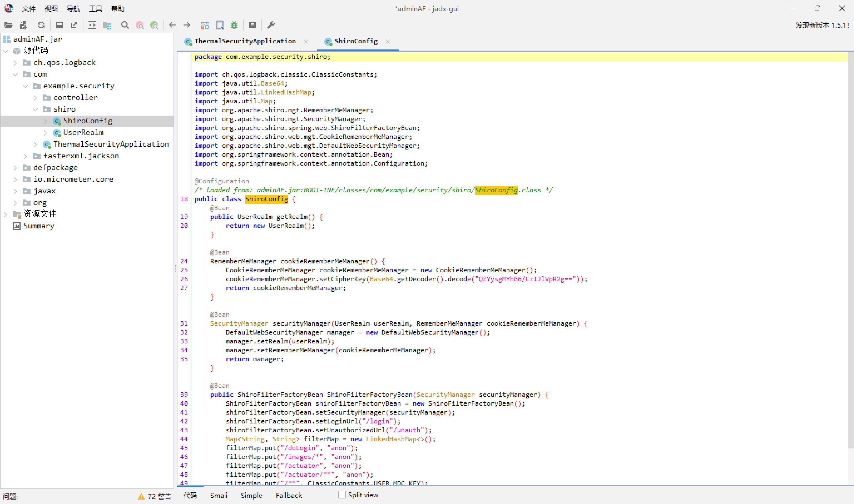Open preferences with the wrench icon
The height and width of the screenshot is (504, 854).
(271, 25)
